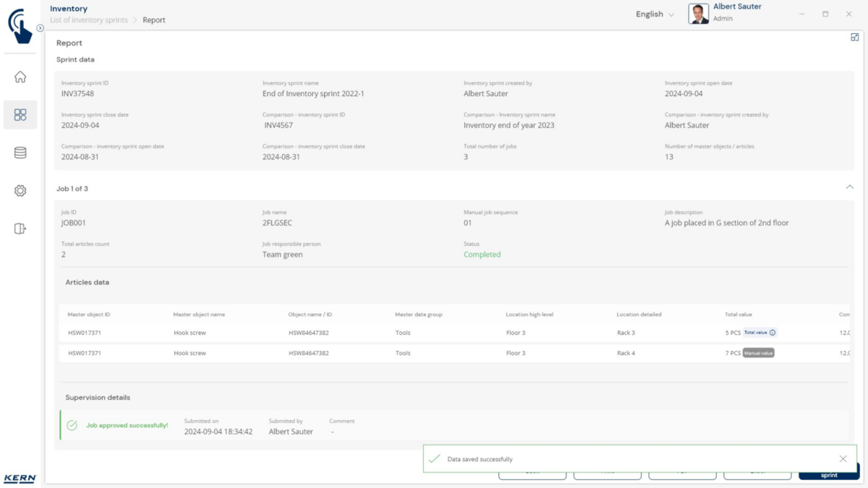Open the Albert Sauter Admin user menu
This screenshot has height=488, width=868.
[x=736, y=12]
